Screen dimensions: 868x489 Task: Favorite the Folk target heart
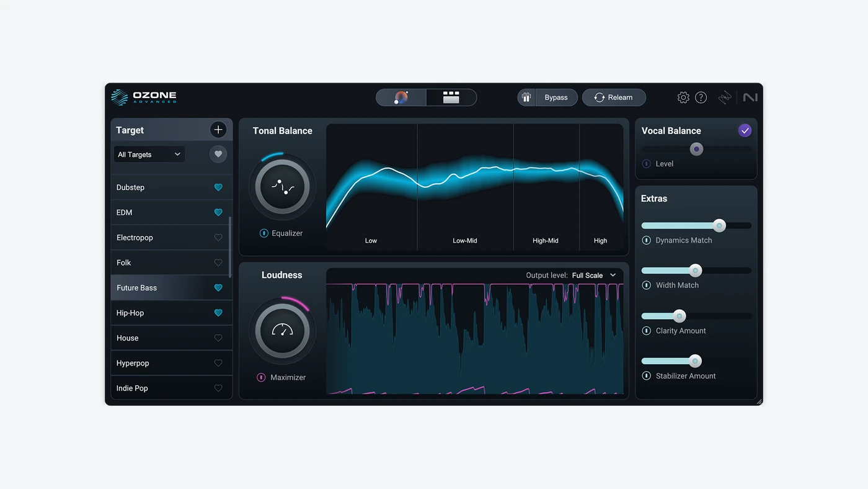(x=218, y=262)
